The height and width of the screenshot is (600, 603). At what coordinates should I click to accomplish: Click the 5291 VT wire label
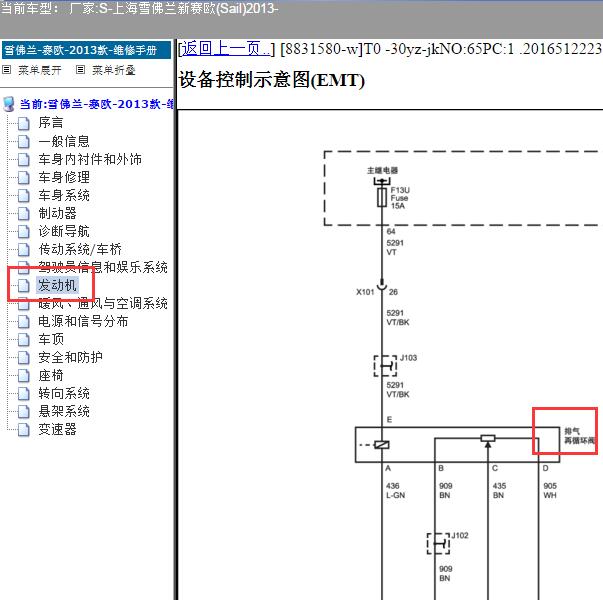(x=395, y=247)
